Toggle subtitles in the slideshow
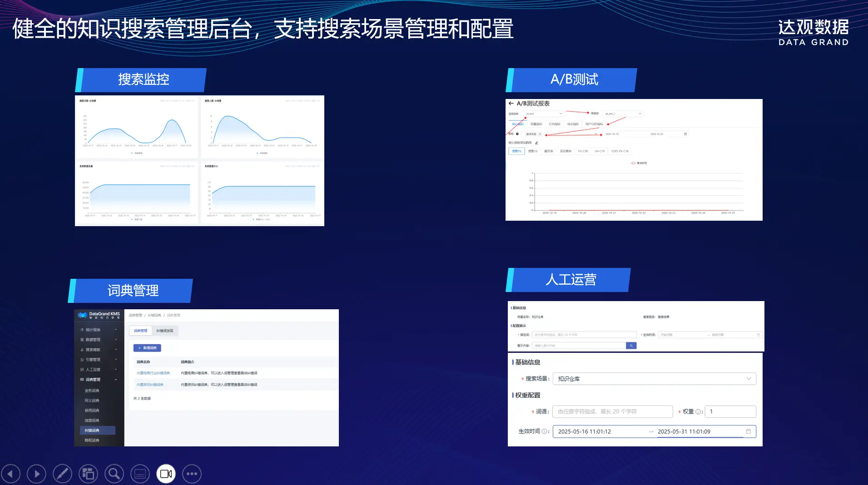Image resolution: width=868 pixels, height=485 pixels. tap(140, 474)
